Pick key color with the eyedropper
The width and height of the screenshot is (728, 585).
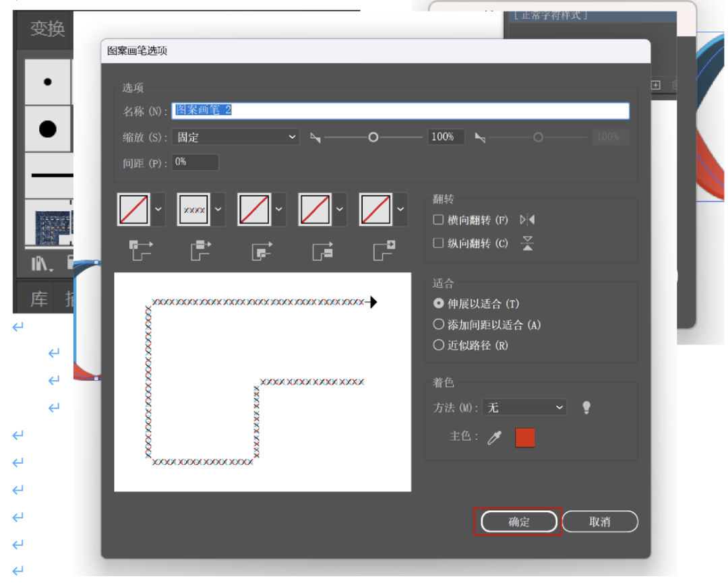[495, 437]
